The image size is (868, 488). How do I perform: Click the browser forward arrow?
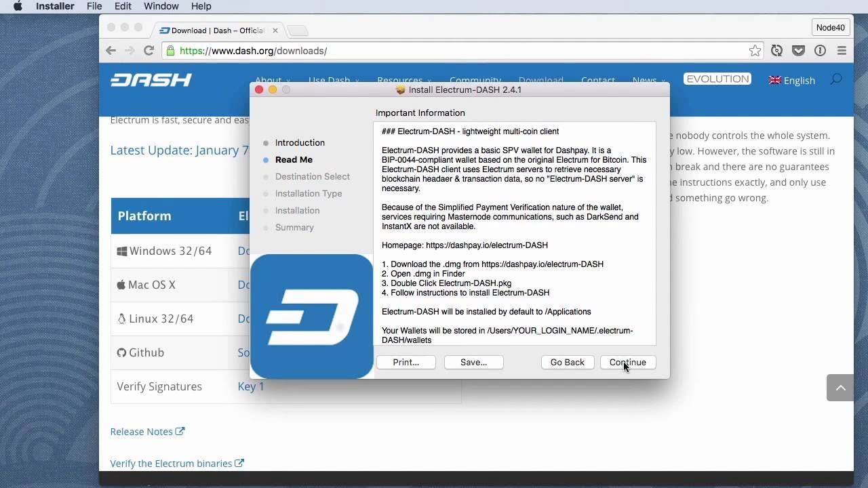[130, 51]
